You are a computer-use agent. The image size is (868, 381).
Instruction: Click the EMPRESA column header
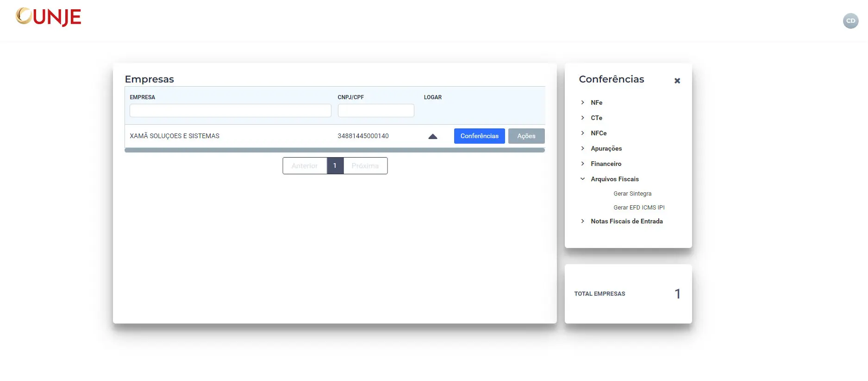[143, 97]
